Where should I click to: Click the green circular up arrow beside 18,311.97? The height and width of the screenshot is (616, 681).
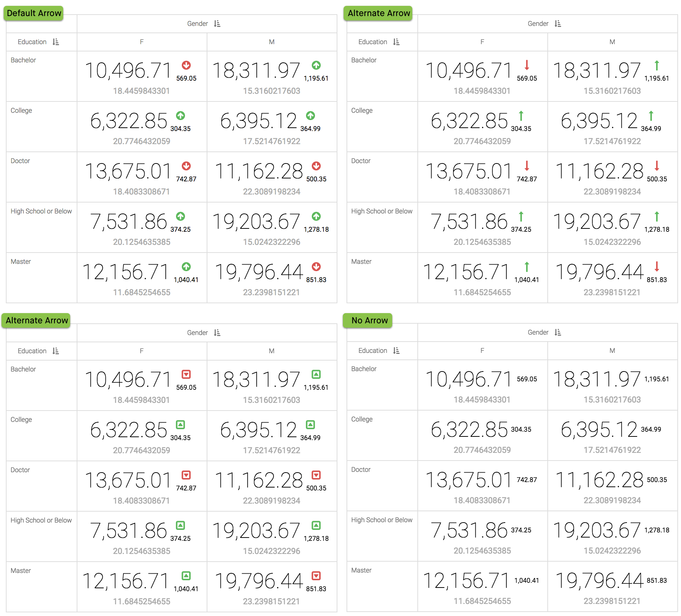click(316, 65)
